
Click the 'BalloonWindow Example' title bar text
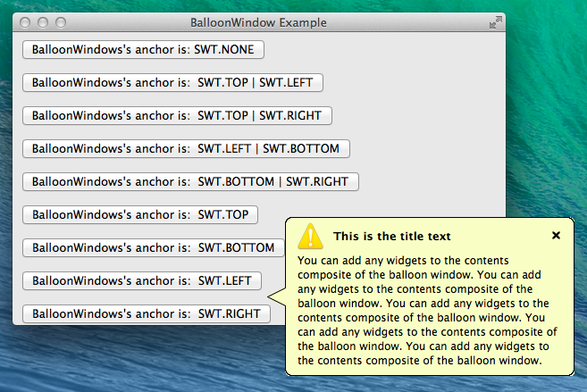click(x=258, y=23)
